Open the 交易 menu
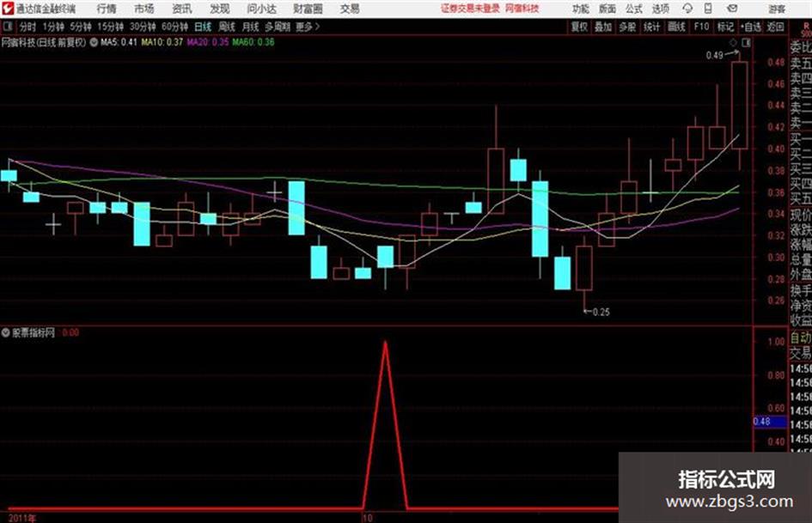This screenshot has width=812, height=523. point(350,9)
